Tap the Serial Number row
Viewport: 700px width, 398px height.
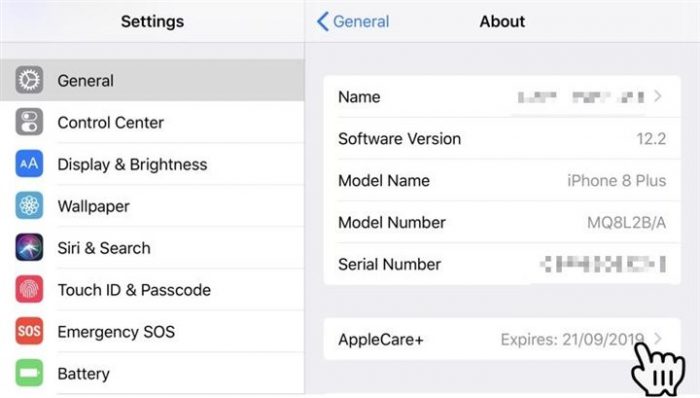tap(502, 264)
